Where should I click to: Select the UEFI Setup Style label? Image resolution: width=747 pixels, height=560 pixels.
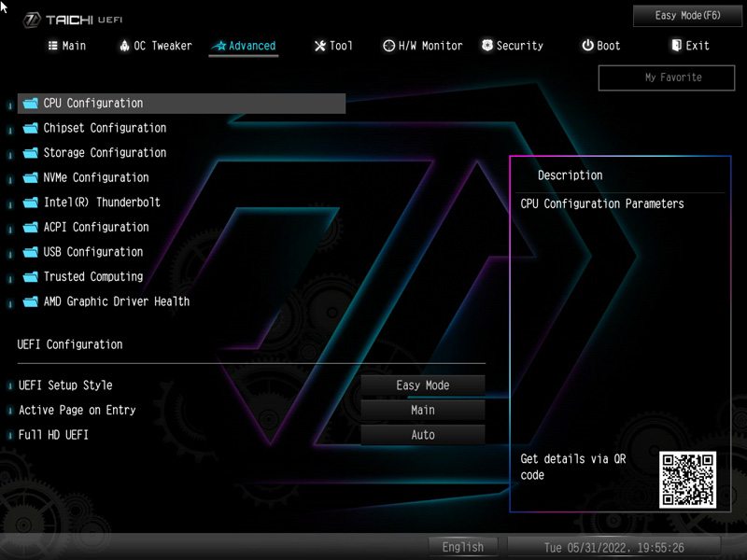pyautogui.click(x=65, y=385)
